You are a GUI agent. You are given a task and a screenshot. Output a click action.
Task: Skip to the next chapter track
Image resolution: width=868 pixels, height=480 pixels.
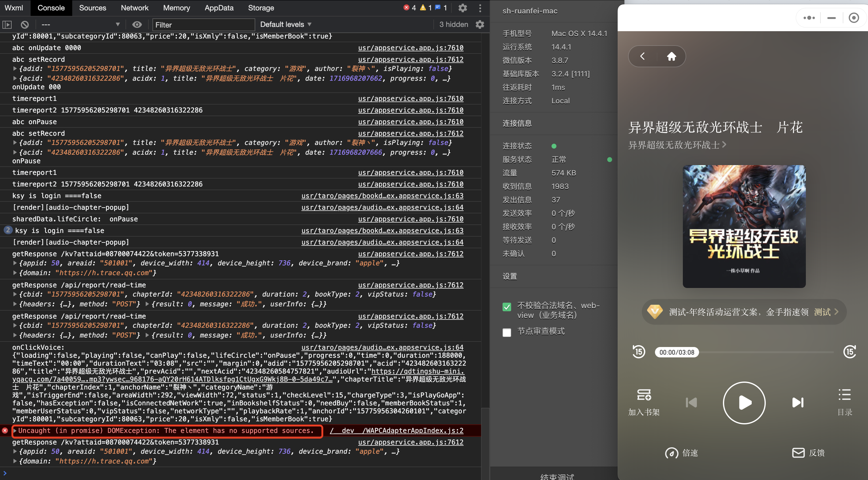pyautogui.click(x=797, y=403)
